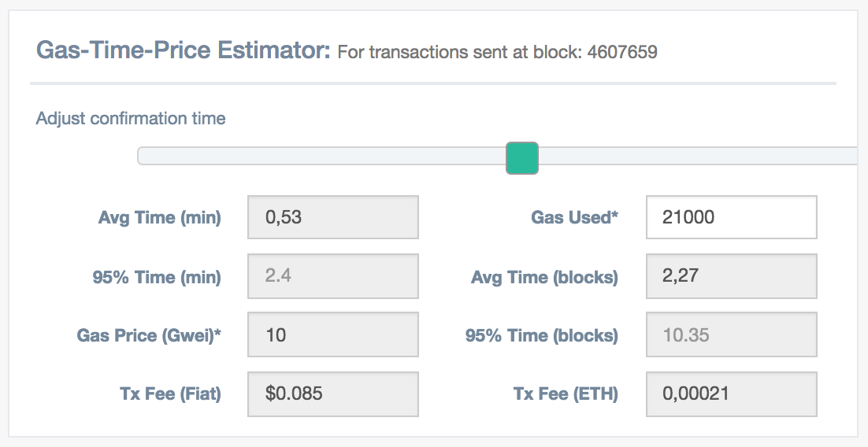The image size is (868, 447).
Task: Click the "Adjust confirmation time" text
Action: pyautogui.click(x=131, y=119)
